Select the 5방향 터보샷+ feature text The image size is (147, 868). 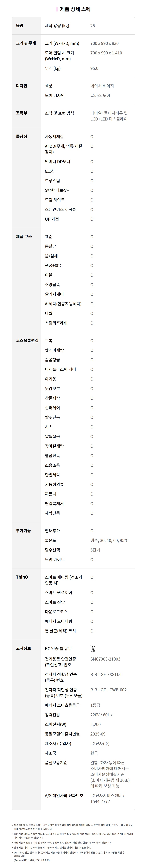pos(57,190)
